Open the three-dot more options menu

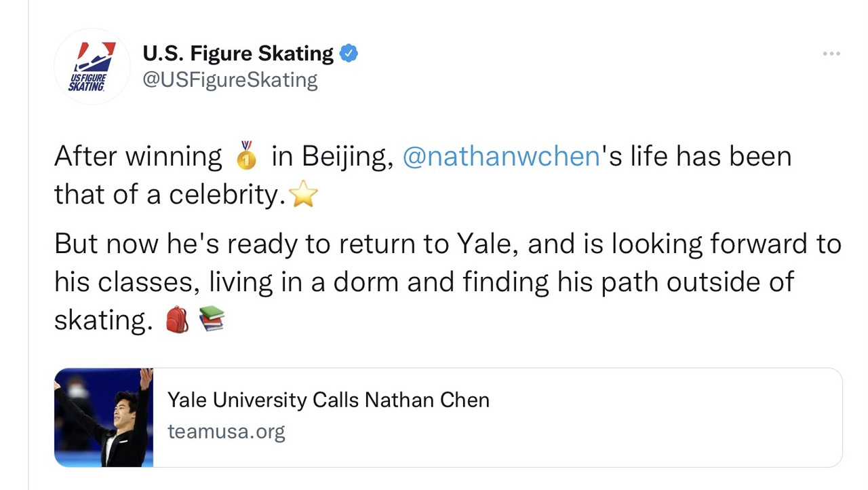[x=831, y=54]
